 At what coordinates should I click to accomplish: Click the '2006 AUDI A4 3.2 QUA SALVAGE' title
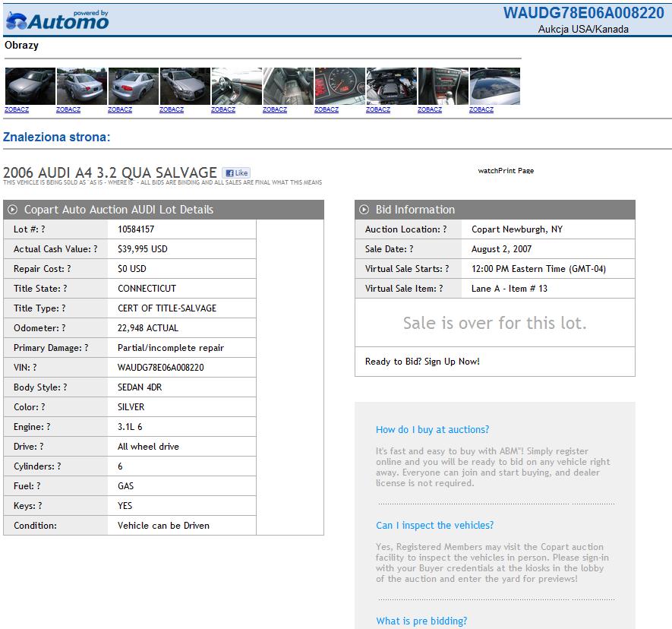click(109, 172)
